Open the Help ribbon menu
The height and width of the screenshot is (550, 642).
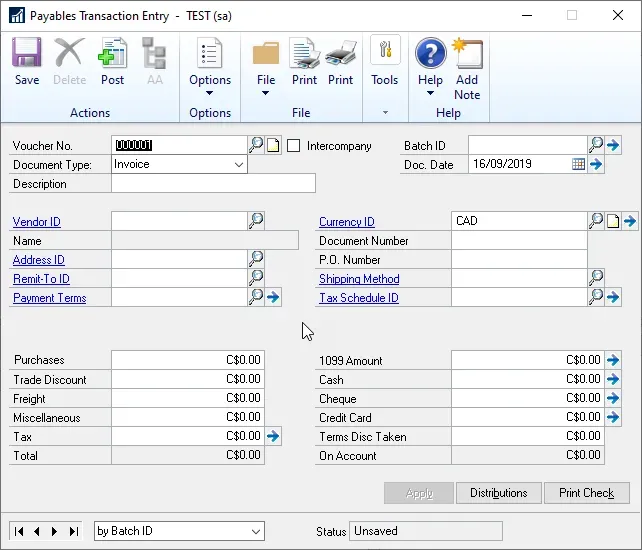pyautogui.click(x=430, y=68)
